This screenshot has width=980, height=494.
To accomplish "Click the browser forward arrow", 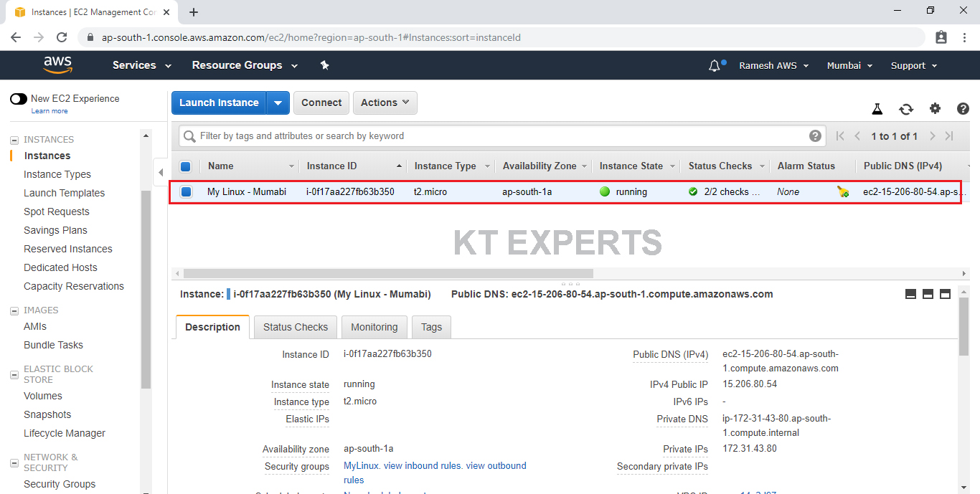I will (39, 37).
